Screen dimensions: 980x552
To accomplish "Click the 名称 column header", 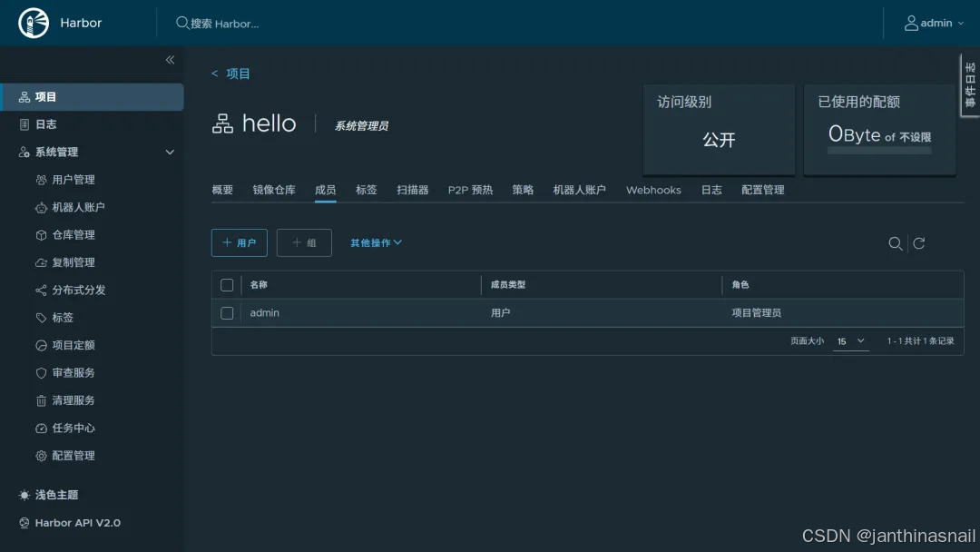I will (259, 285).
